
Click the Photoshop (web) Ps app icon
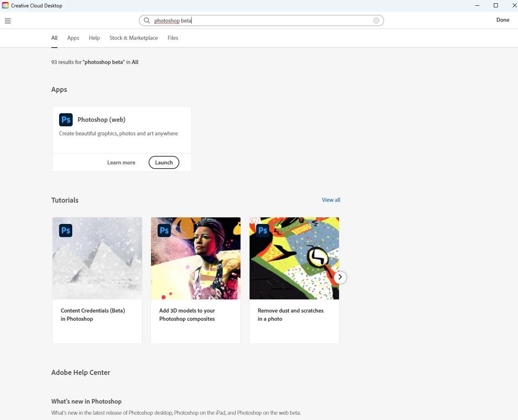click(x=66, y=120)
